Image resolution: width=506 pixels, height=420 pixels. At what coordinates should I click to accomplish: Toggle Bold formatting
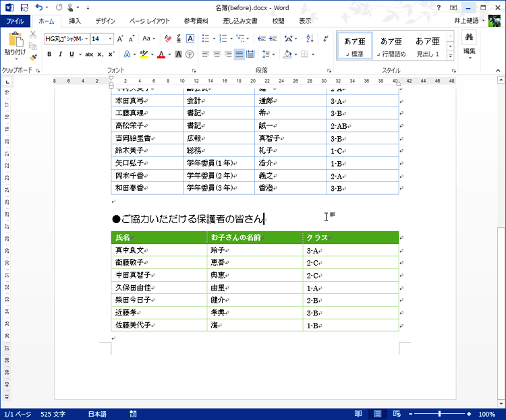click(x=49, y=54)
